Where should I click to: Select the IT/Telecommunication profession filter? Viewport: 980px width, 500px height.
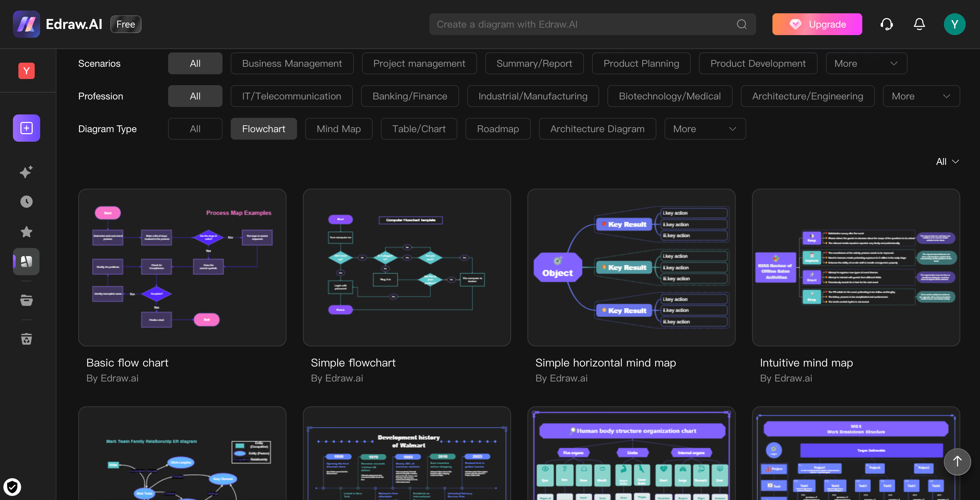pyautogui.click(x=291, y=96)
